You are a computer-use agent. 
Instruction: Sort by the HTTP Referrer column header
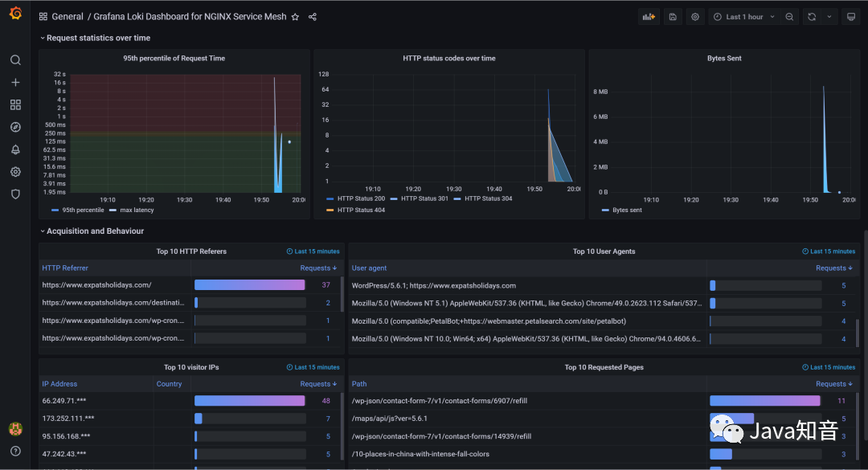pos(65,268)
